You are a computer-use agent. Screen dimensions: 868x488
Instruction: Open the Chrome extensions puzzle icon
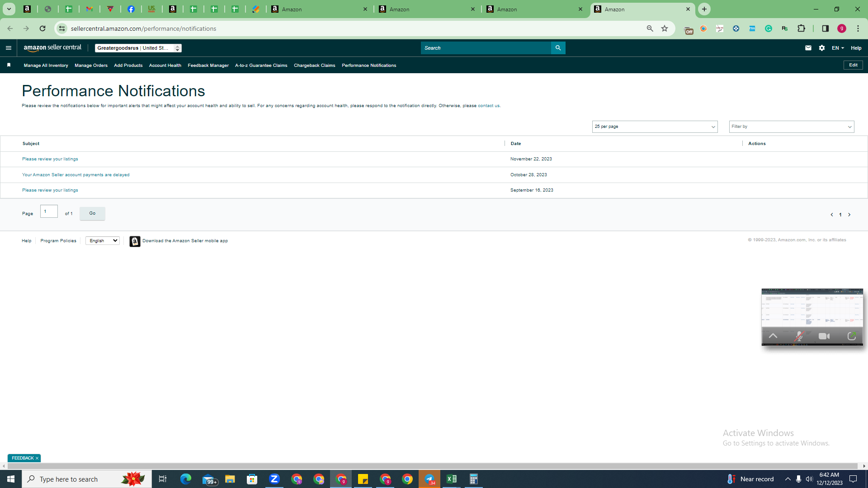click(802, 28)
